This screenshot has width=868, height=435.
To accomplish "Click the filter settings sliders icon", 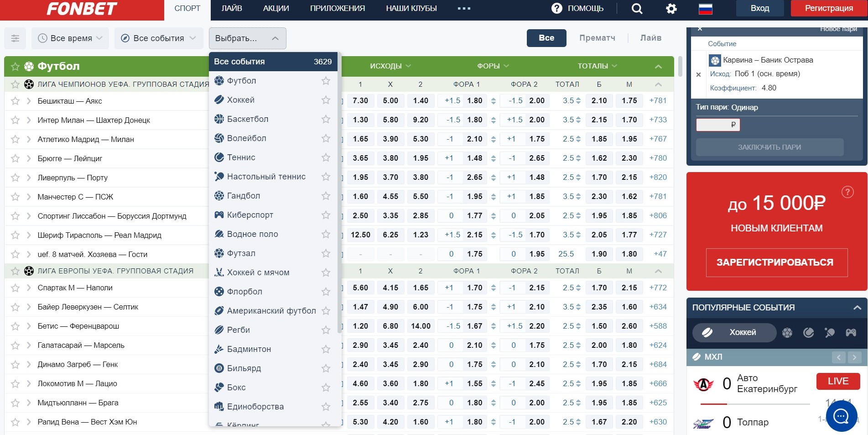I will 15,38.
